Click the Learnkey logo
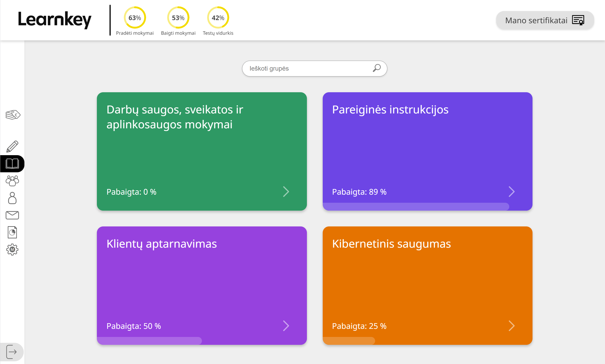 [55, 20]
